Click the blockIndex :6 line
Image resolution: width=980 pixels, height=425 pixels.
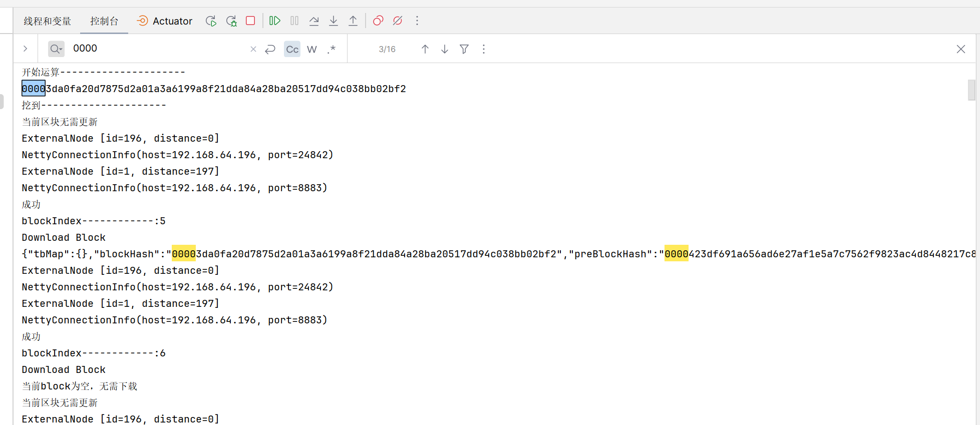coord(94,353)
